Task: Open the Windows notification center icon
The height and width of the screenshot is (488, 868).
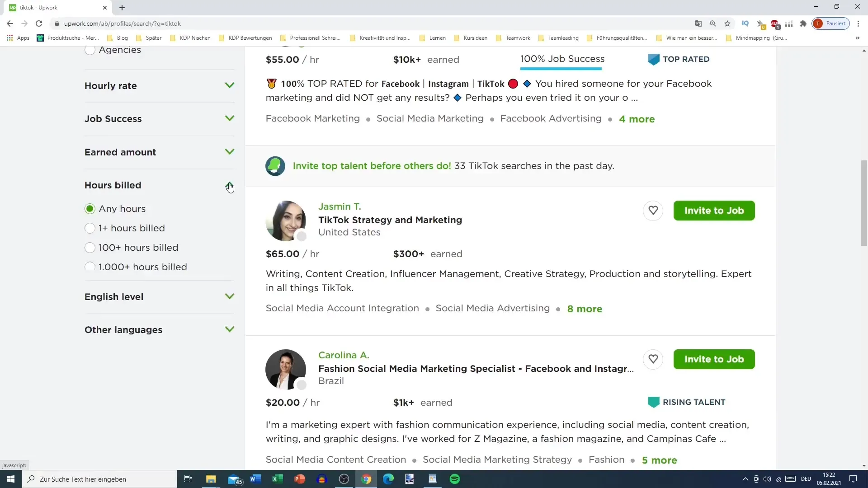Action: pyautogui.click(x=853, y=479)
